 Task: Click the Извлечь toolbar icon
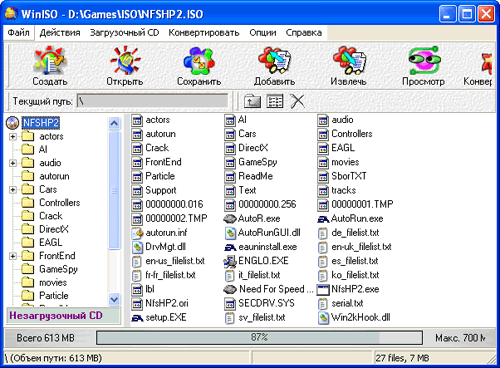pyautogui.click(x=349, y=60)
